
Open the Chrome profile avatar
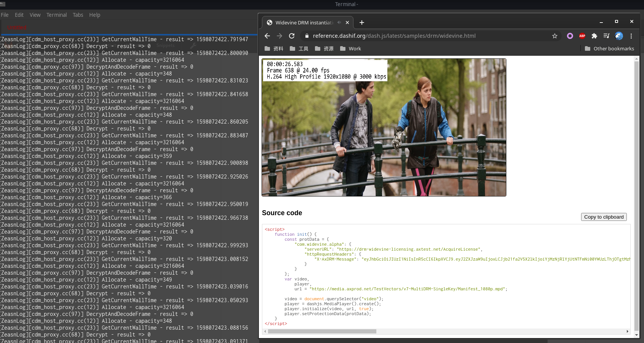[x=619, y=36]
